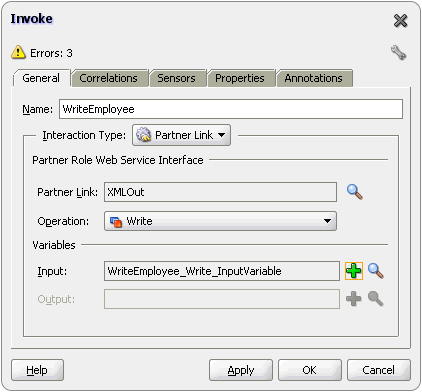
Task: Click the Partner Link field XMLOut
Action: (x=220, y=192)
